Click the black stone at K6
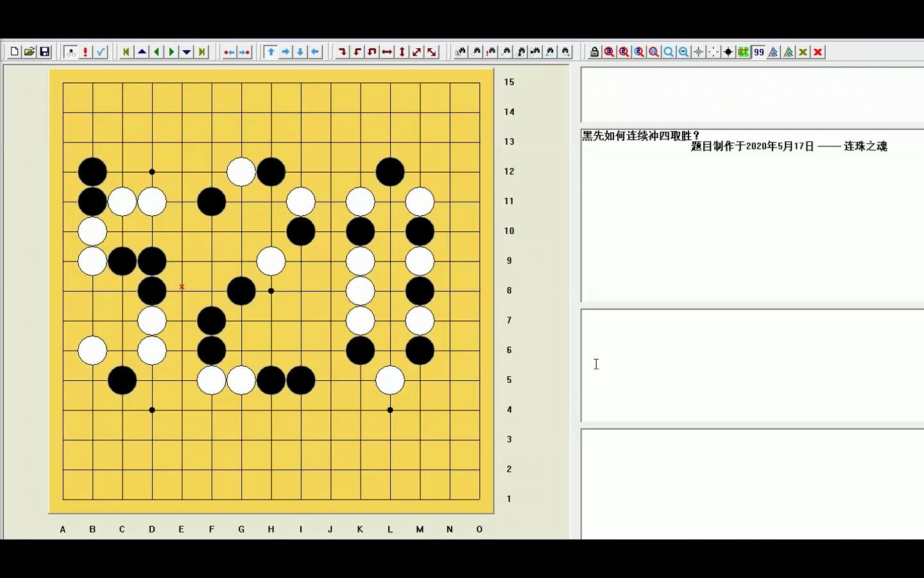This screenshot has height=578, width=924. (360, 351)
